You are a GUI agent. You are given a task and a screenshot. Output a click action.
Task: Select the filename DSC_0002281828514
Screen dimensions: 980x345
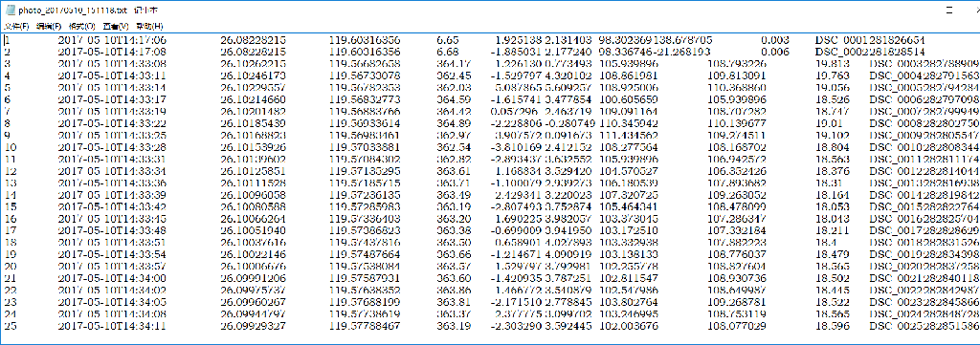tap(870, 52)
